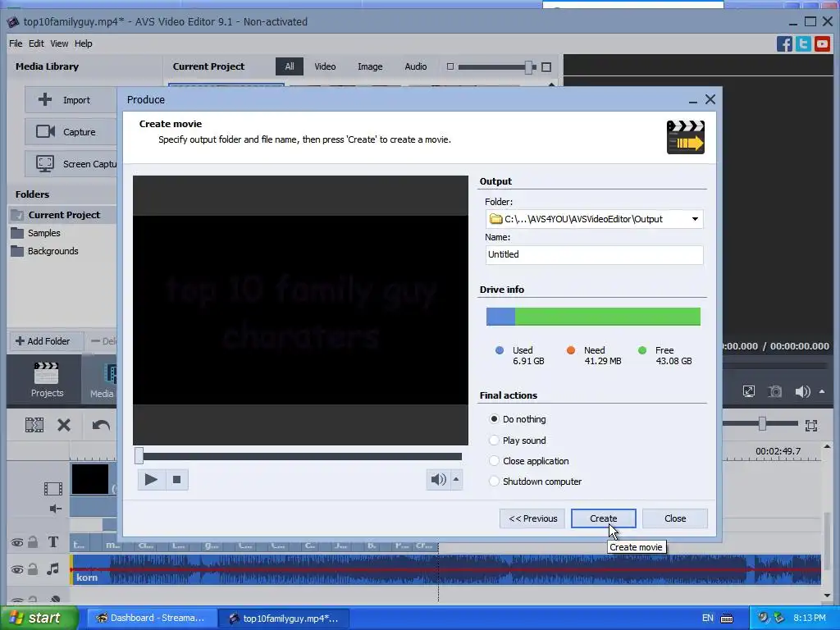Click the main preview fullscreen monitor icon
The height and width of the screenshot is (630, 840).
pyautogui.click(x=749, y=391)
